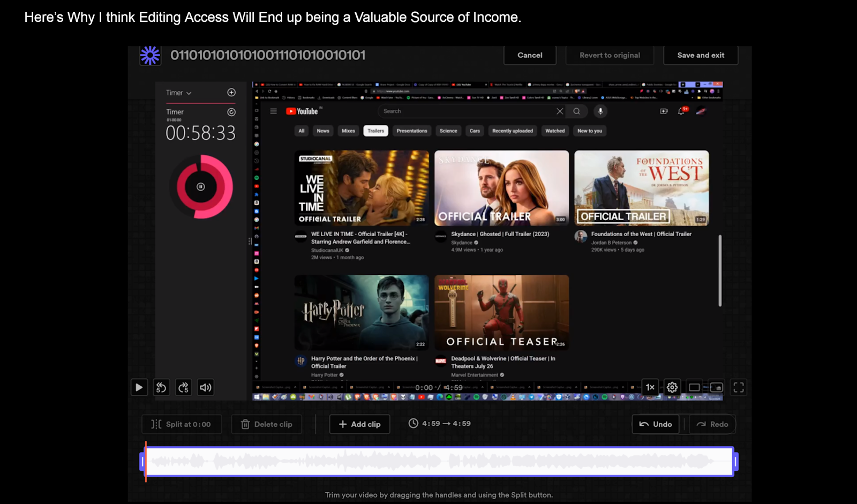Open the YouTube hamburger menu
857x504 pixels.
273,111
